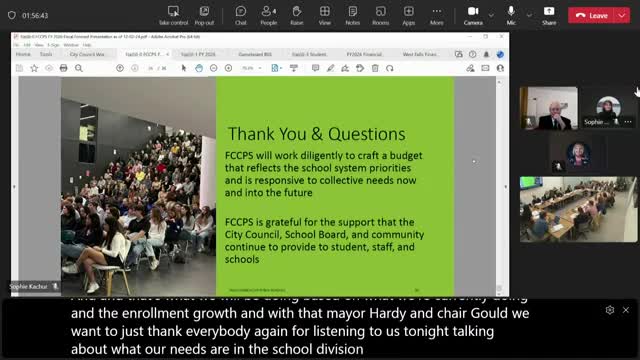Open the Apps menu
Image resolution: width=640 pixels, height=360 pixels.
(x=409, y=16)
